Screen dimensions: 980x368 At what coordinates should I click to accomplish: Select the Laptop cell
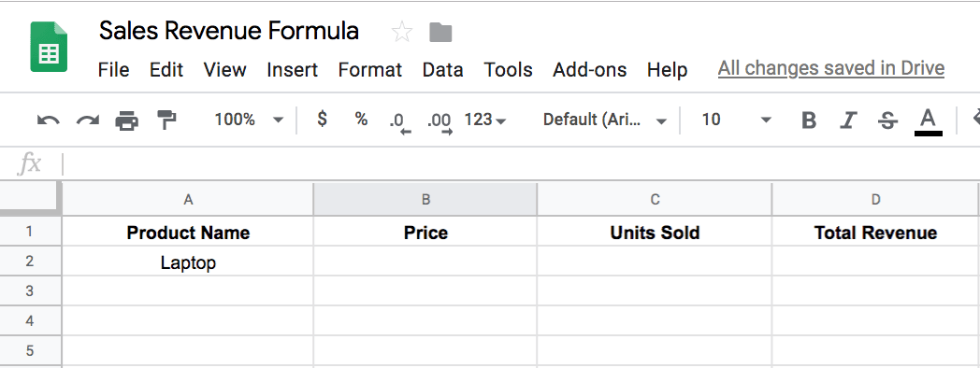(x=188, y=262)
